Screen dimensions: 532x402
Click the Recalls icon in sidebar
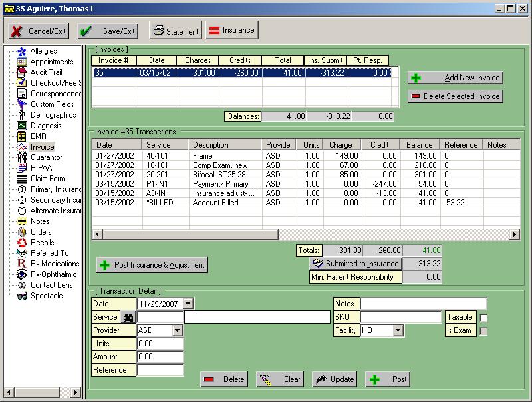point(22,243)
